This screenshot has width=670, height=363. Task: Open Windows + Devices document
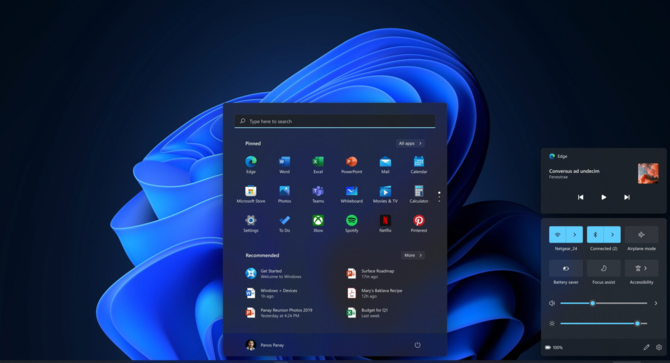click(272, 293)
